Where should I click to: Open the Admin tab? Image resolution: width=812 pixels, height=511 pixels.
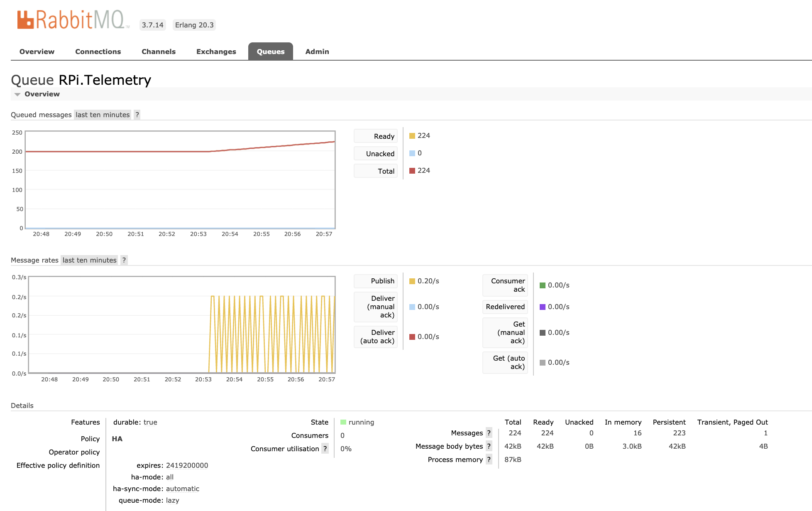317,52
